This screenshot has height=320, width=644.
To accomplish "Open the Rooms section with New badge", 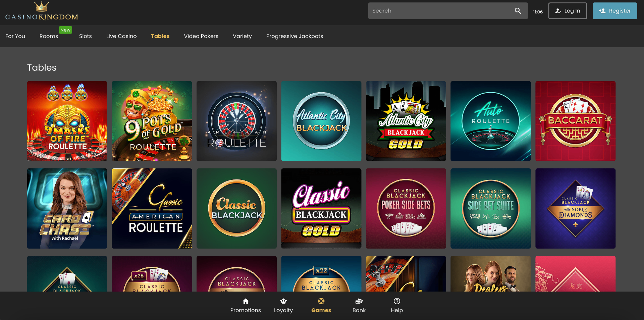I will coord(49,36).
